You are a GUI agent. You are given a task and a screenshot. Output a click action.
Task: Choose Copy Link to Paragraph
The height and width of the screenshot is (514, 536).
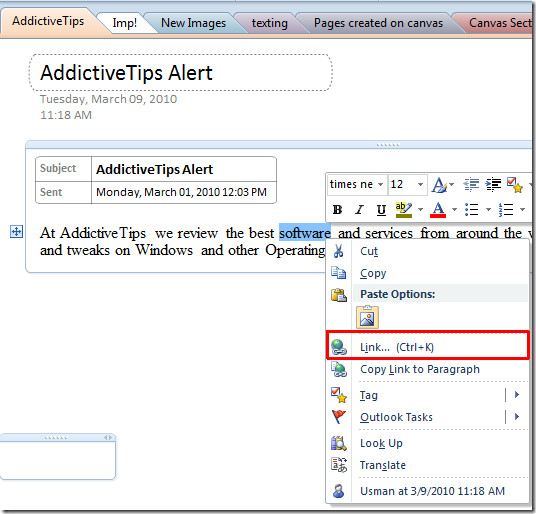(427, 369)
